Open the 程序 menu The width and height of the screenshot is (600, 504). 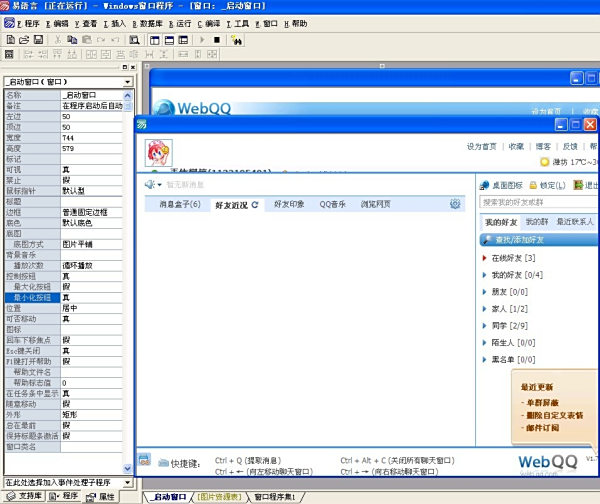tap(28, 24)
